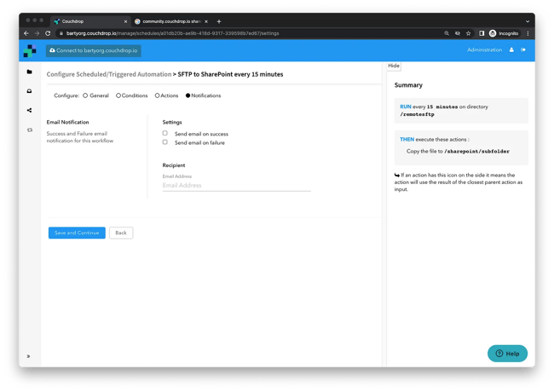Image resolution: width=554 pixels, height=392 pixels.
Task: Select the Actions configure radio option
Action: (x=157, y=95)
